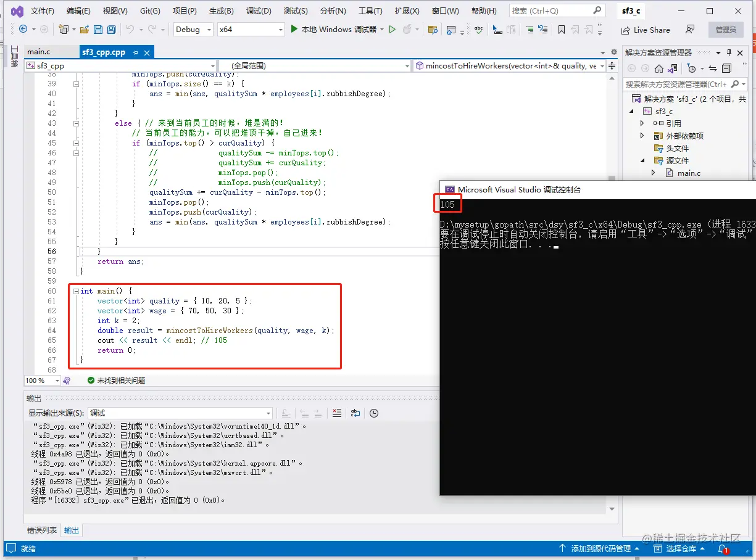
Task: Click Home icon in Solution Explorer
Action: point(659,68)
